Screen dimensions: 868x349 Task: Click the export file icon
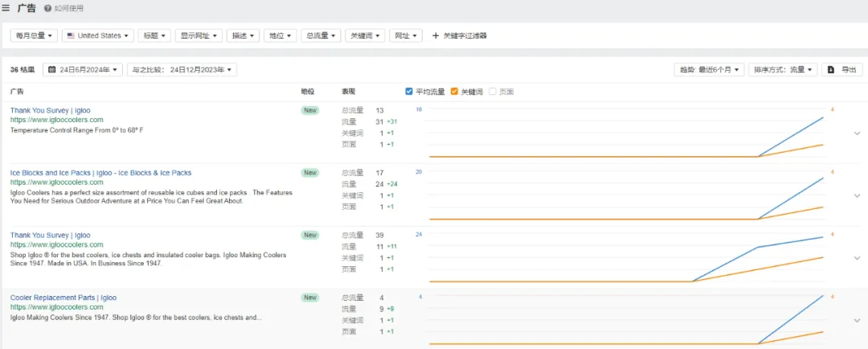coord(831,70)
